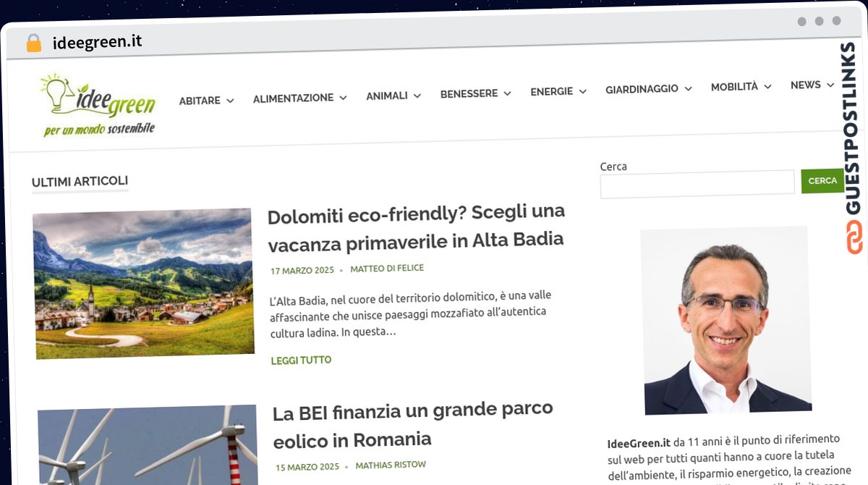This screenshot has height=485, width=868.
Task: Click LEGGI TUTTO for the Dolomiti article
Action: pos(301,360)
